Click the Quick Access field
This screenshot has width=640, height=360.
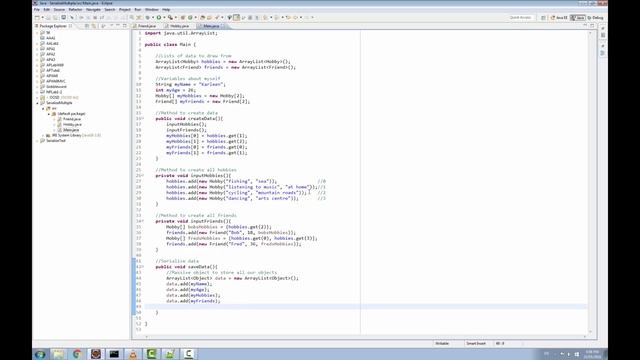(x=520, y=18)
